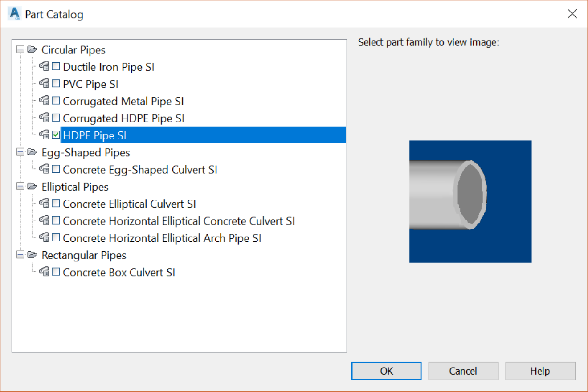The height and width of the screenshot is (392, 588).
Task: Click the Circular Pipes folder icon
Action: (32, 49)
